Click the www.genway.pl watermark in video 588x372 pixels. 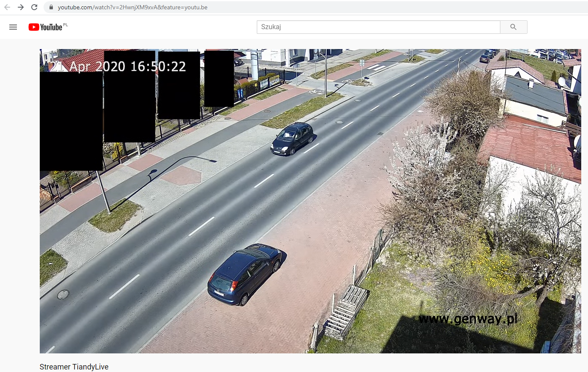[468, 318]
